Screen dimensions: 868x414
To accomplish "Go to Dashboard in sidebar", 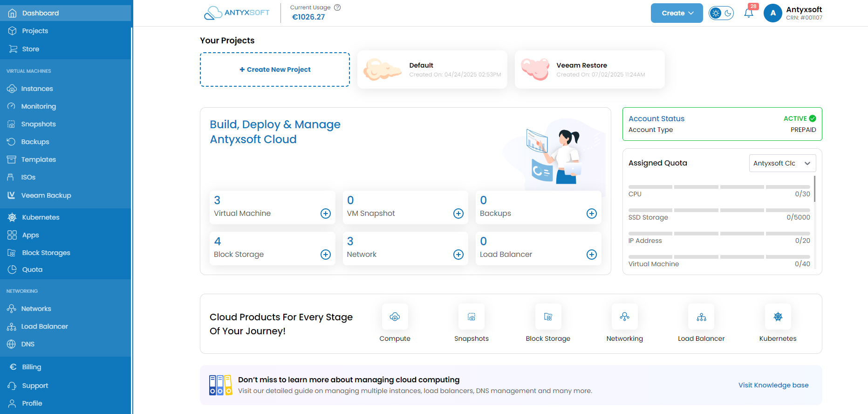I will click(x=65, y=13).
